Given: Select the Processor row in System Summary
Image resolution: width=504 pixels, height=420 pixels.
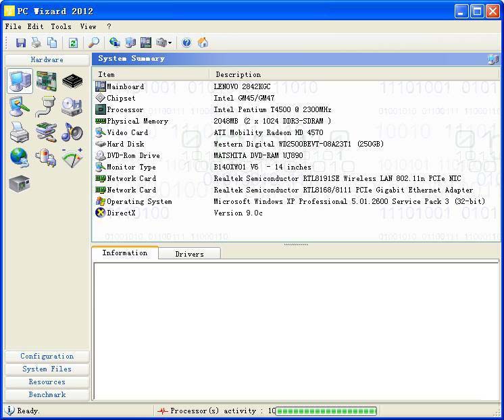Looking at the screenshot, I should click(x=125, y=109).
